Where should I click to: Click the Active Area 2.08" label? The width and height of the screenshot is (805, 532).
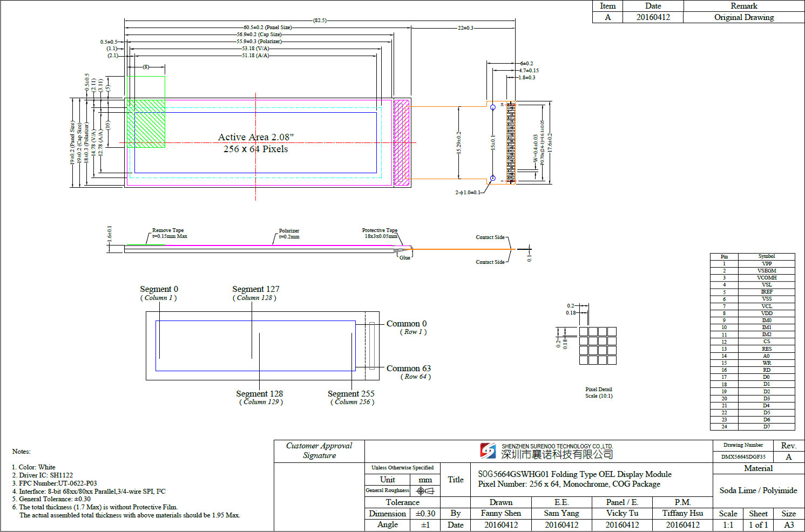pyautogui.click(x=255, y=137)
